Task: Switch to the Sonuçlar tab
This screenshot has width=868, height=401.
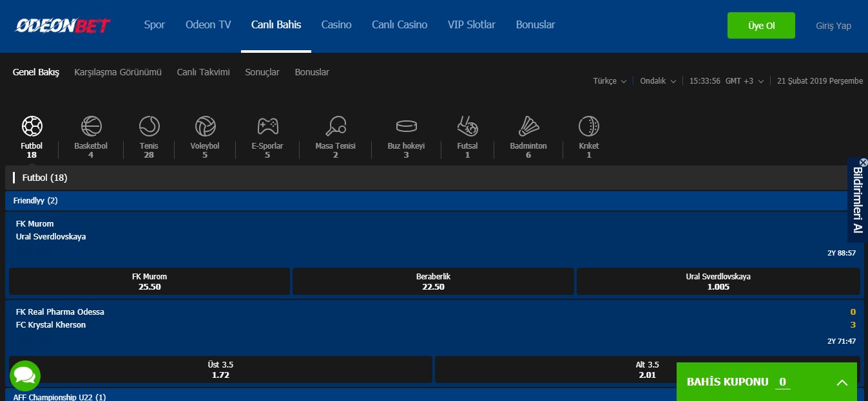Action: pyautogui.click(x=262, y=72)
